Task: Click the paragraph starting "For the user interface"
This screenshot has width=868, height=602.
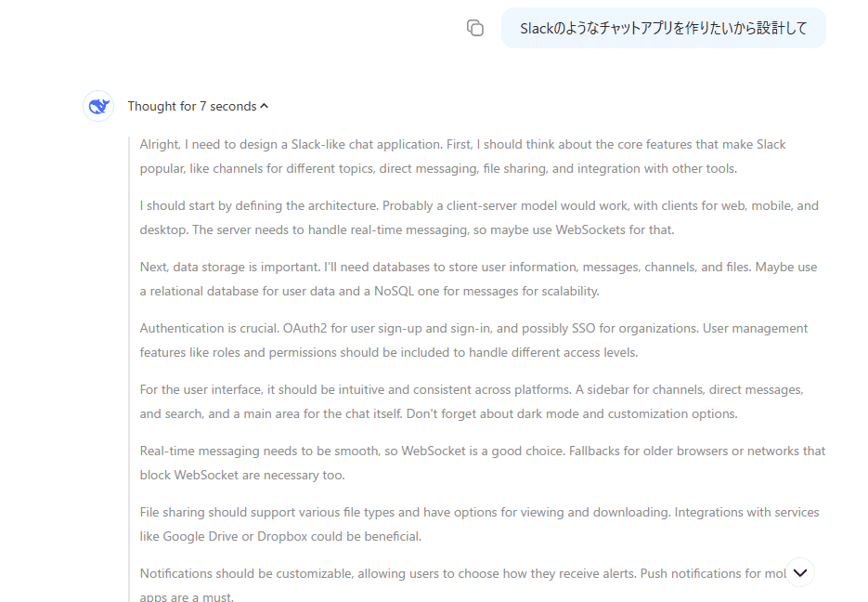Action: pos(464,401)
